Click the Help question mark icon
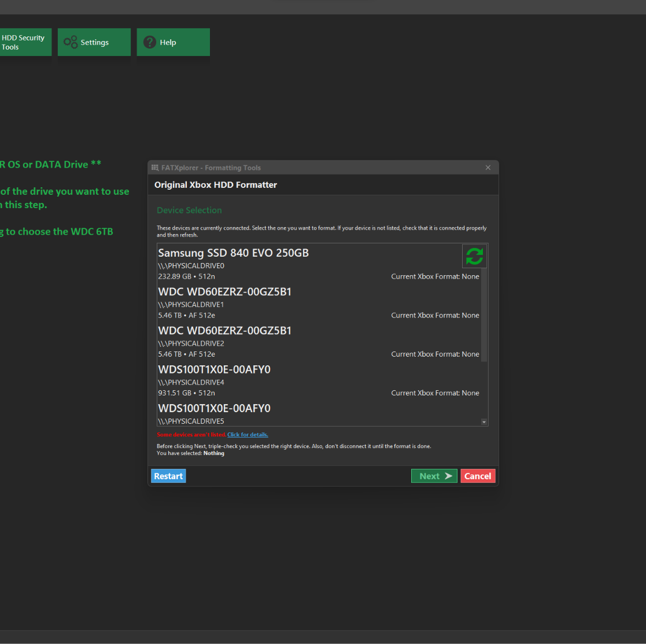Image resolution: width=646 pixels, height=644 pixels. click(x=150, y=42)
